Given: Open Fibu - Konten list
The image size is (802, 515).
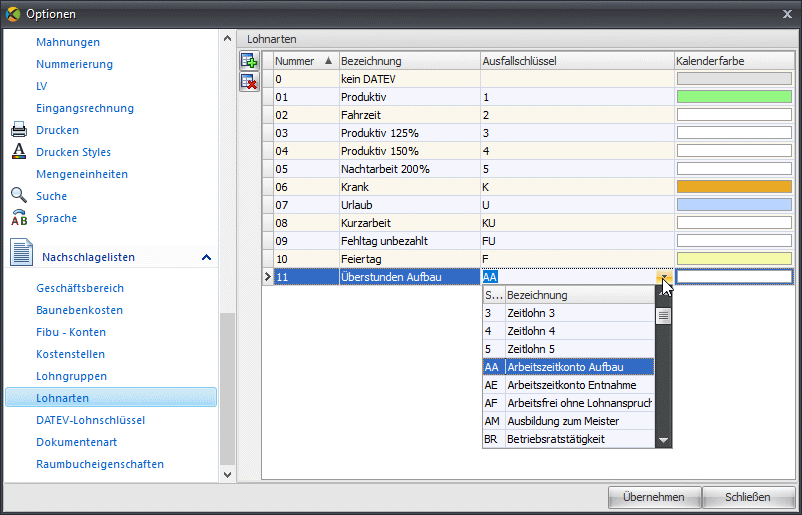Looking at the screenshot, I should (71, 332).
